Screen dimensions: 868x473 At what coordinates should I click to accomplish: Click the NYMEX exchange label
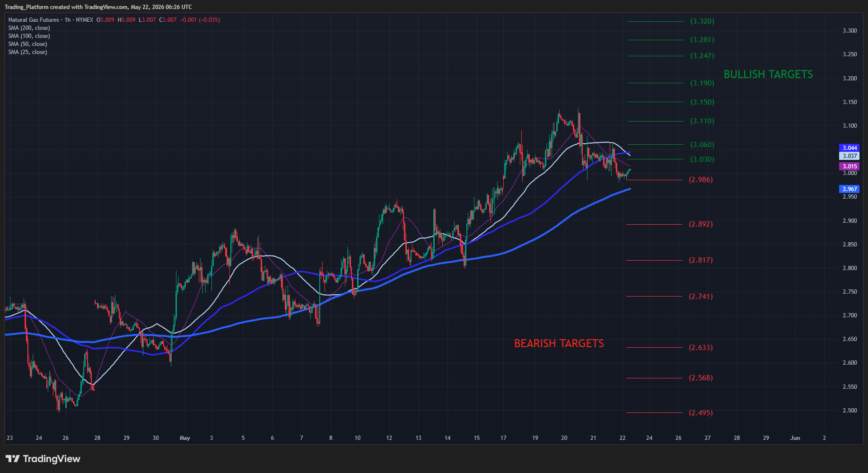[84, 20]
